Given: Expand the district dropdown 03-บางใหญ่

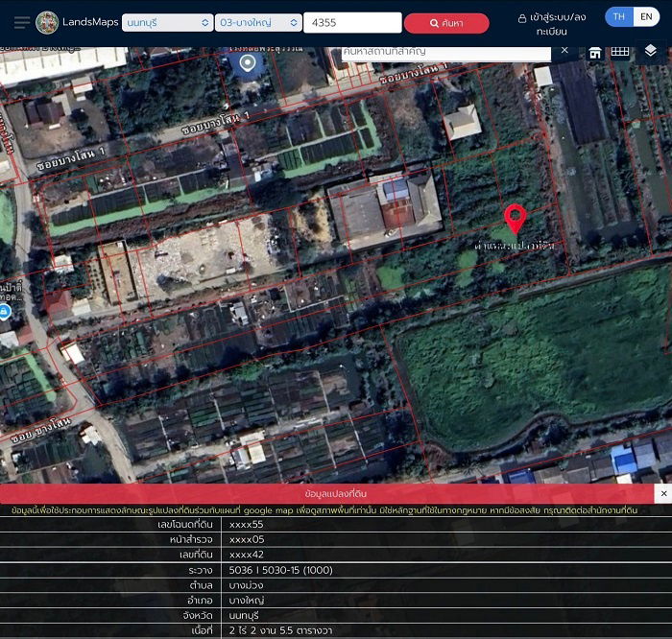Looking at the screenshot, I should [x=257, y=23].
